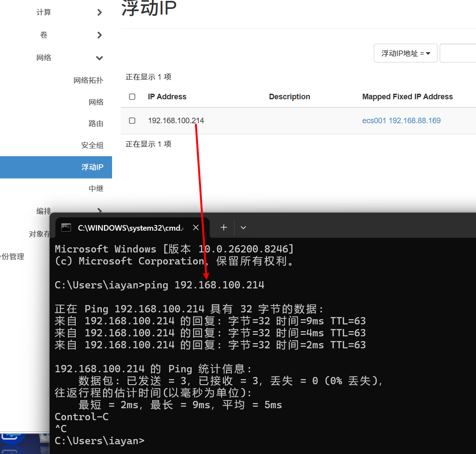Click the cmd icon on terminal tab

coord(66,228)
